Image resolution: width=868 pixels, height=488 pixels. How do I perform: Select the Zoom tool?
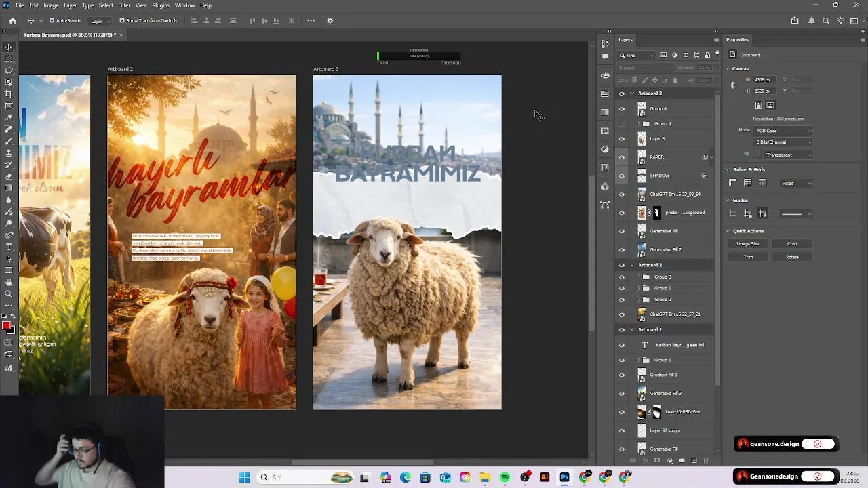[x=9, y=293]
